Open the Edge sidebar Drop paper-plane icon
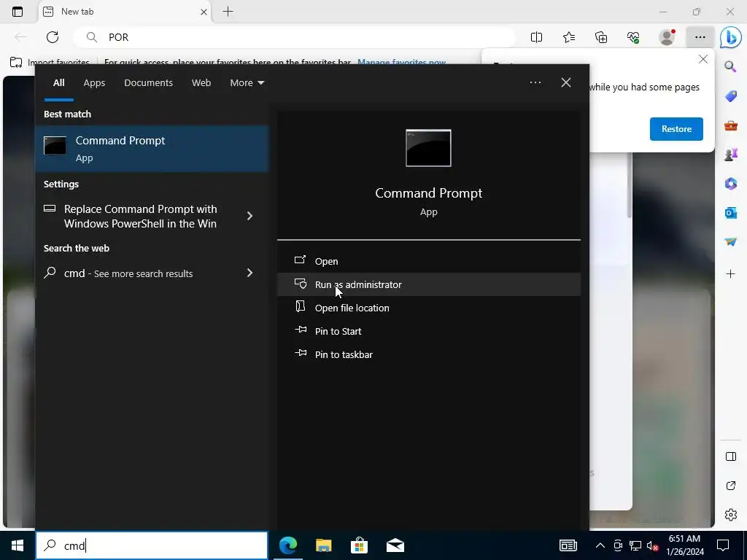747x560 pixels. 730,242
